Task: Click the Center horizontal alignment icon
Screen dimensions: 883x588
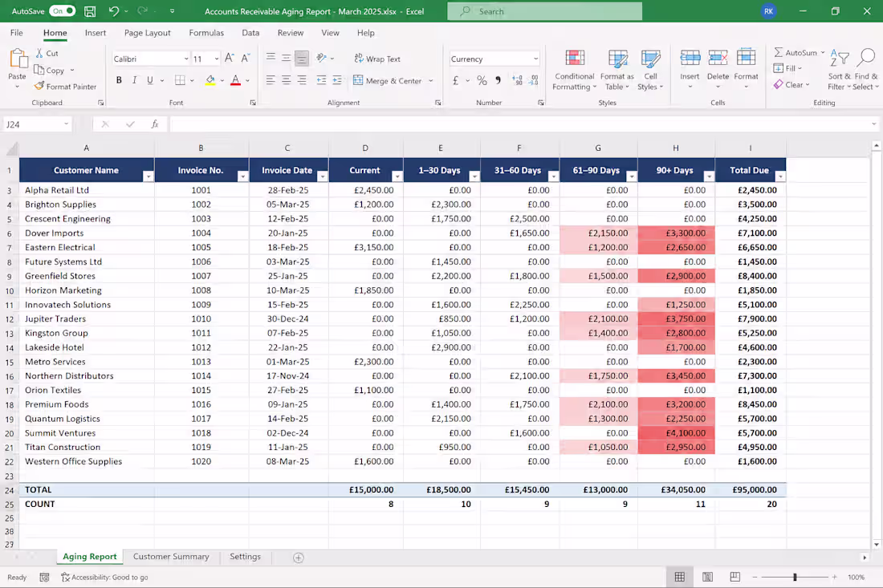Action: 286,80
